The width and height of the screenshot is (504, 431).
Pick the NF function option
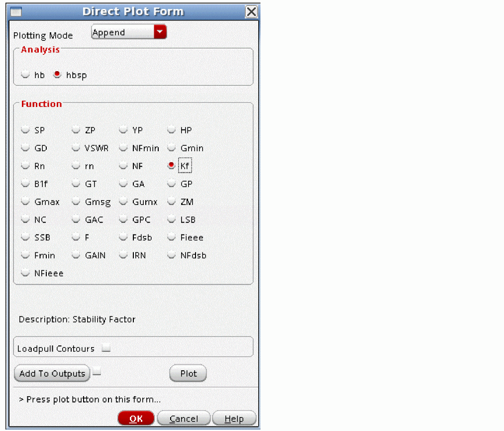123,166
